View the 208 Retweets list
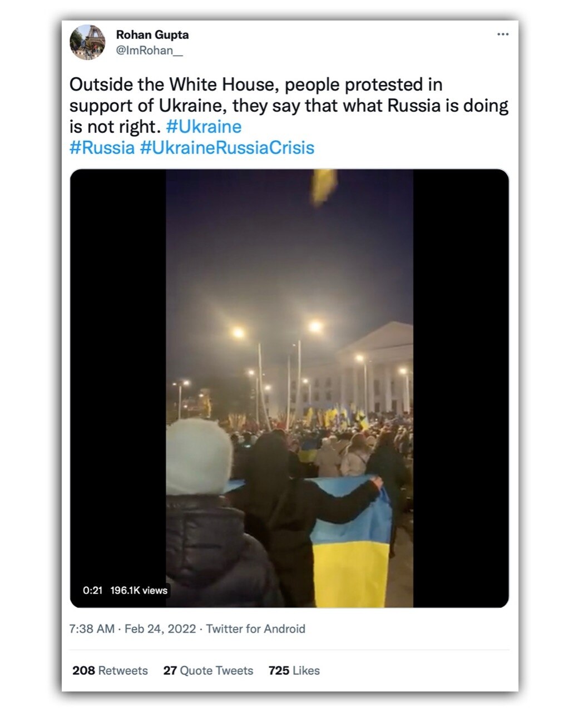 [x=110, y=670]
